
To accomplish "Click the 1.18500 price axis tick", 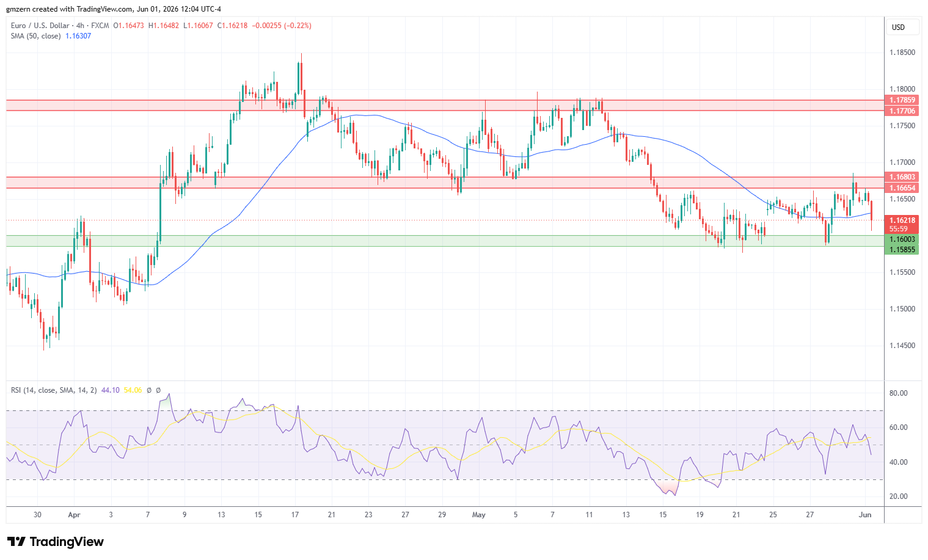I will coord(902,53).
